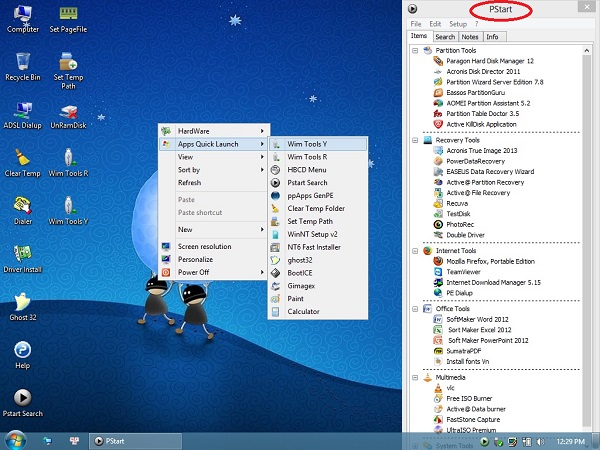Open Set Temp Path desktop shortcut
This screenshot has height=450, width=600.
[x=68, y=71]
